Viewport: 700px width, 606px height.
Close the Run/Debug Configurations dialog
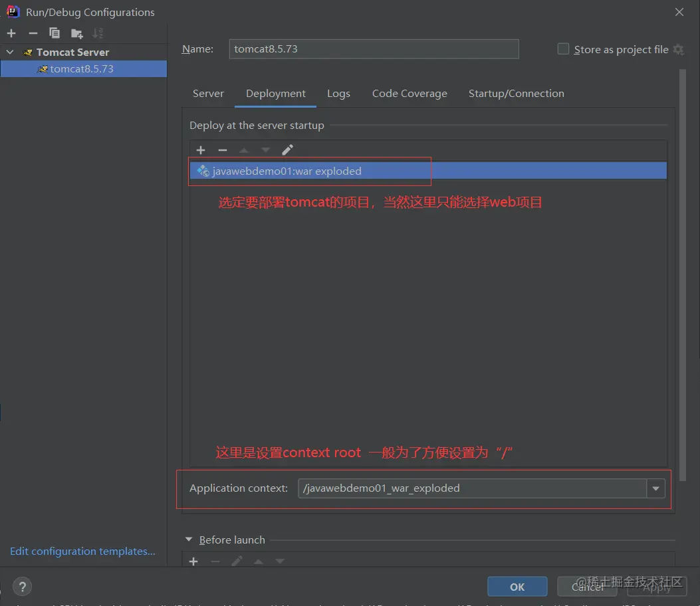point(679,12)
